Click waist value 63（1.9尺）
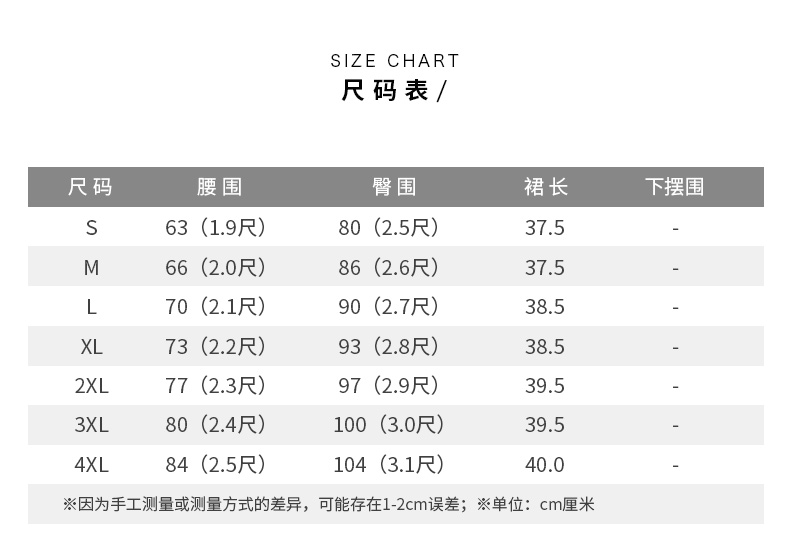 tap(216, 228)
